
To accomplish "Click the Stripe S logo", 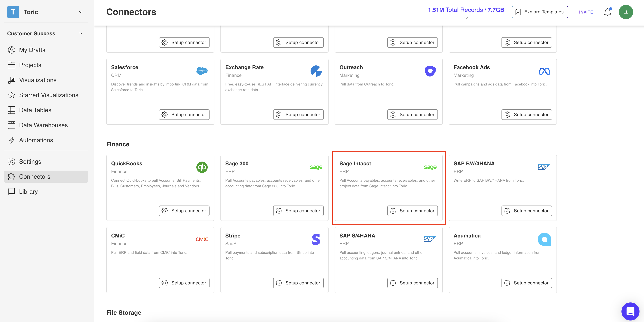I will pos(316,239).
